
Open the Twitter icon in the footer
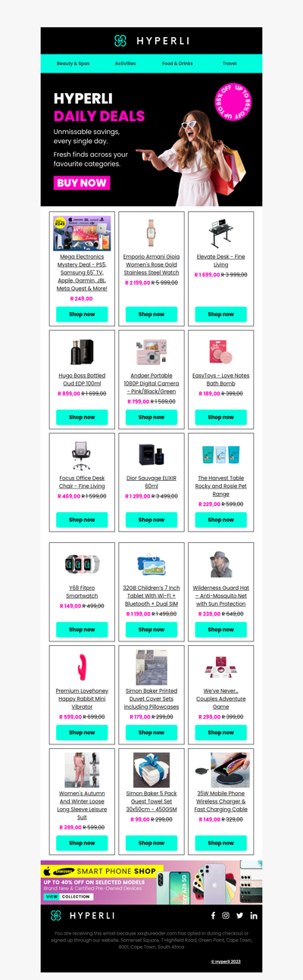239,916
